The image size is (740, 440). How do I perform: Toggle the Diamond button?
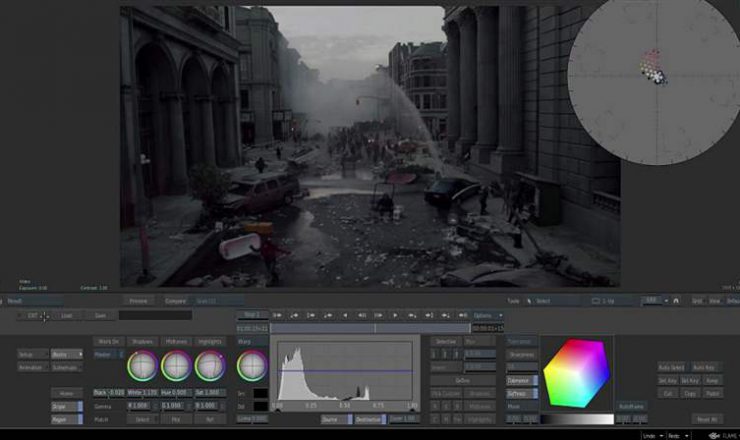522,380
